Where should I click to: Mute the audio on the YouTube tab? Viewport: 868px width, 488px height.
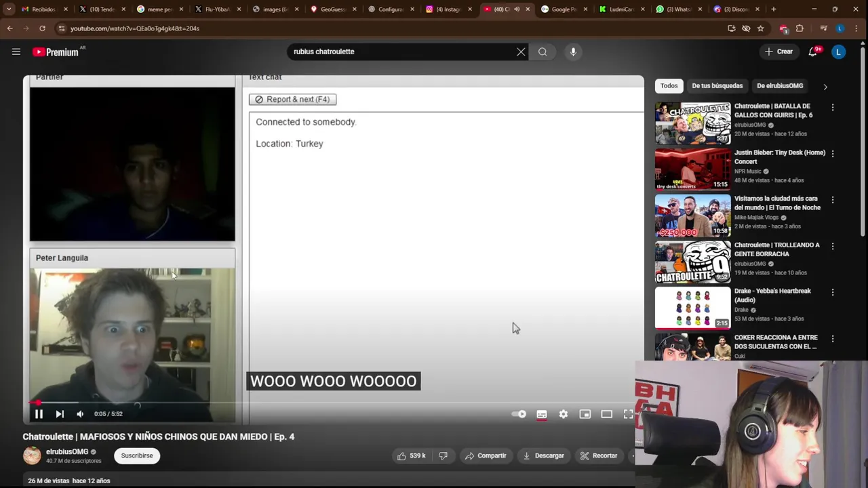click(517, 9)
